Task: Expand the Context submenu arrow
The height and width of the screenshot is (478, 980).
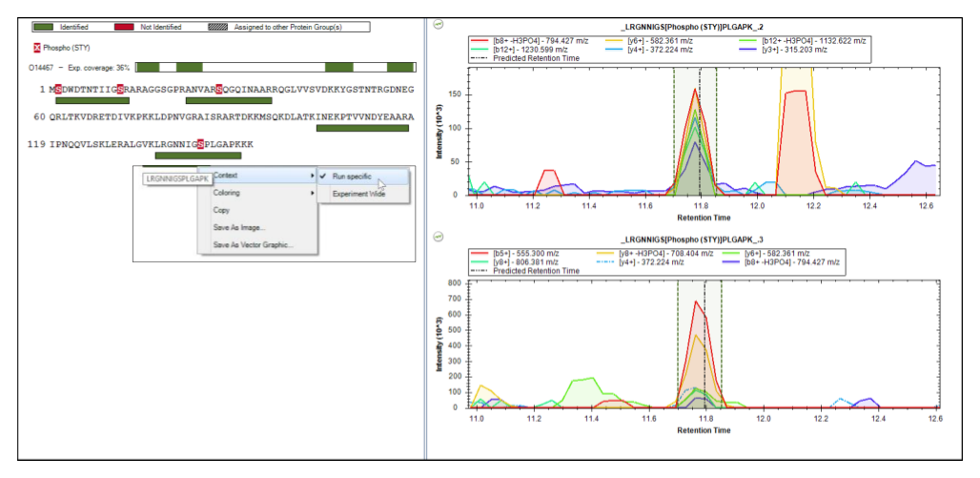Action: point(313,176)
